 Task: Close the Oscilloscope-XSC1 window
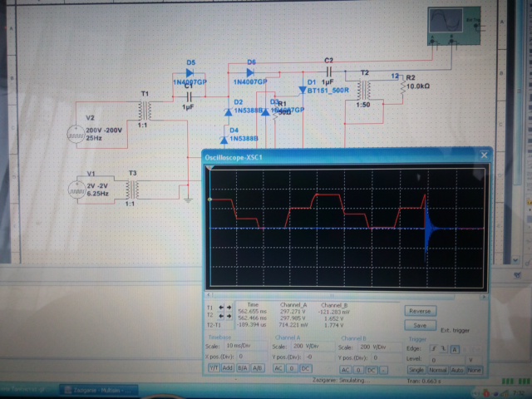(483, 155)
